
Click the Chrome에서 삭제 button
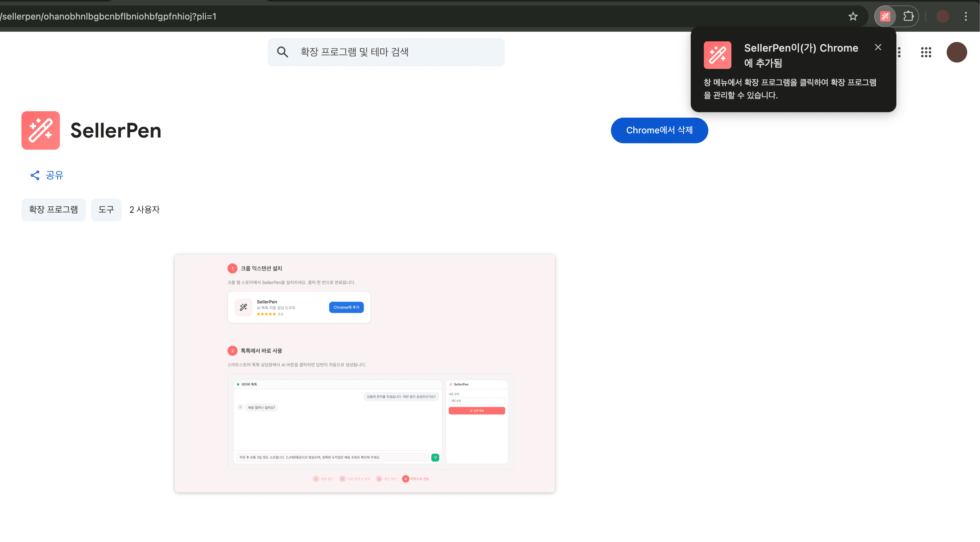point(659,130)
